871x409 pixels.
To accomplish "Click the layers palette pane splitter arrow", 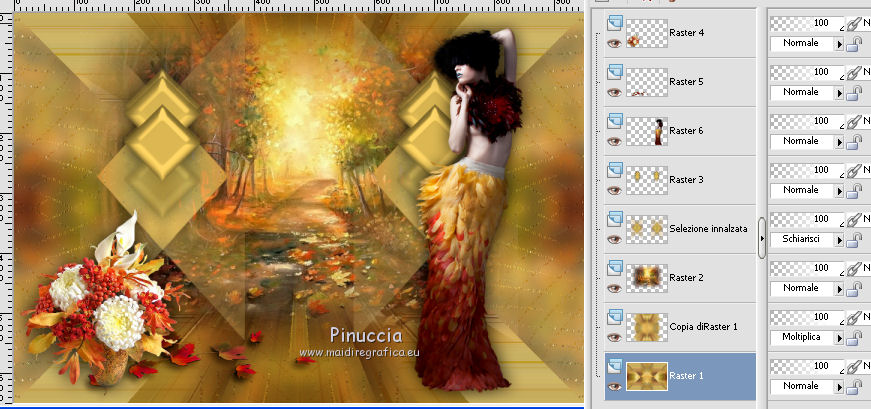I will tap(762, 238).
